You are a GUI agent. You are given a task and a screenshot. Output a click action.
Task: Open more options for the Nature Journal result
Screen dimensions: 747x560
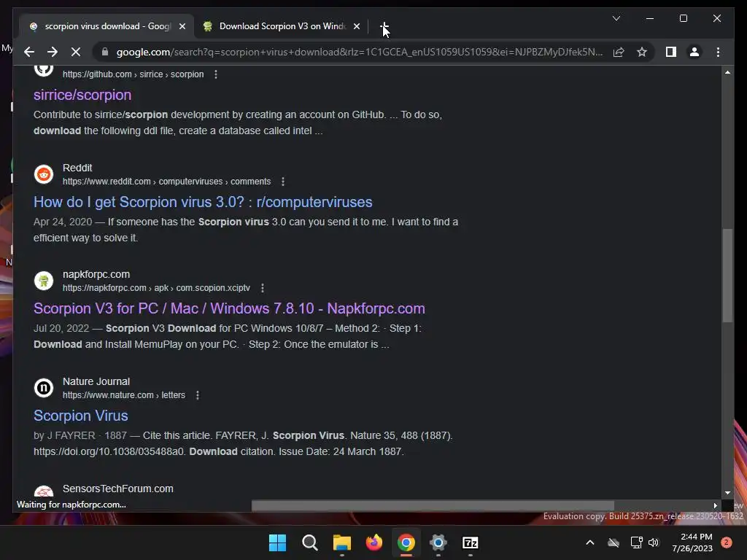tap(198, 395)
